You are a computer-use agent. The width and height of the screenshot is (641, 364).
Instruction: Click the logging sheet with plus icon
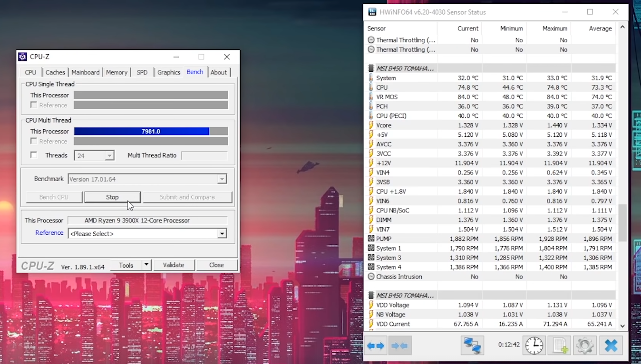coord(559,345)
